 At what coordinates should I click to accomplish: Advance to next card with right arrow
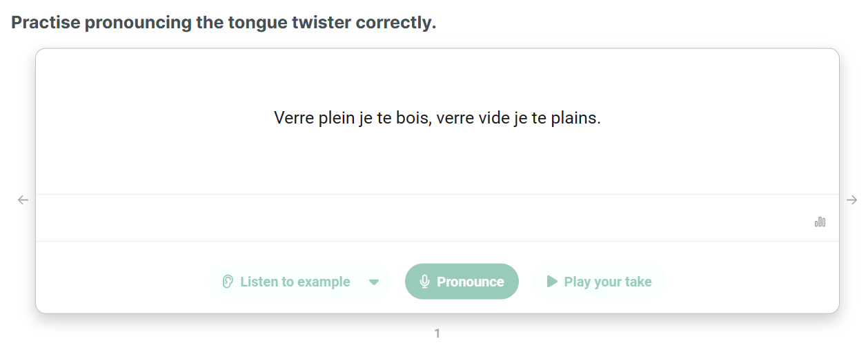[x=851, y=200]
